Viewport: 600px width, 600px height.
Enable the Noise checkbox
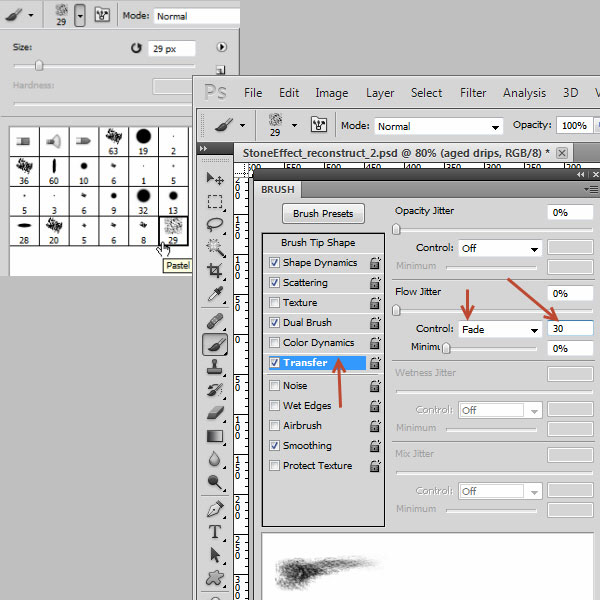click(x=274, y=385)
